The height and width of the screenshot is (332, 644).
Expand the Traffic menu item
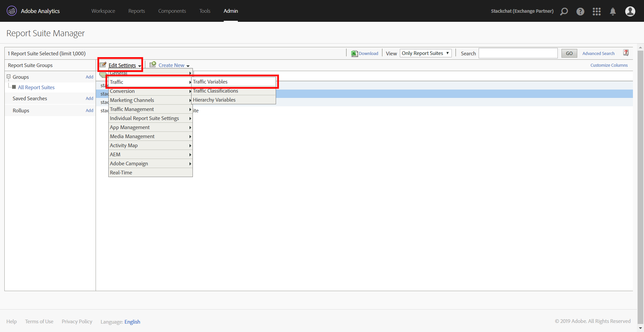pos(150,82)
